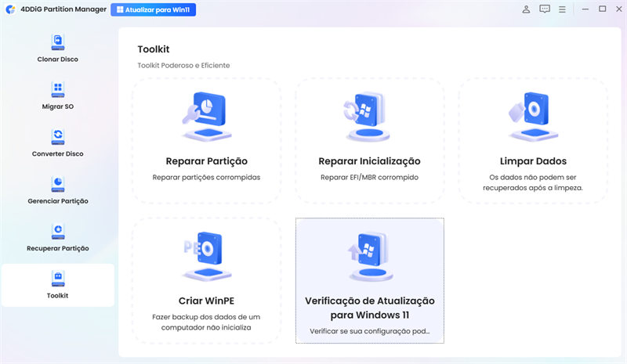The height and width of the screenshot is (364, 627).
Task: Click 'Verificar se sua configuração pod...' text
Action: click(369, 331)
